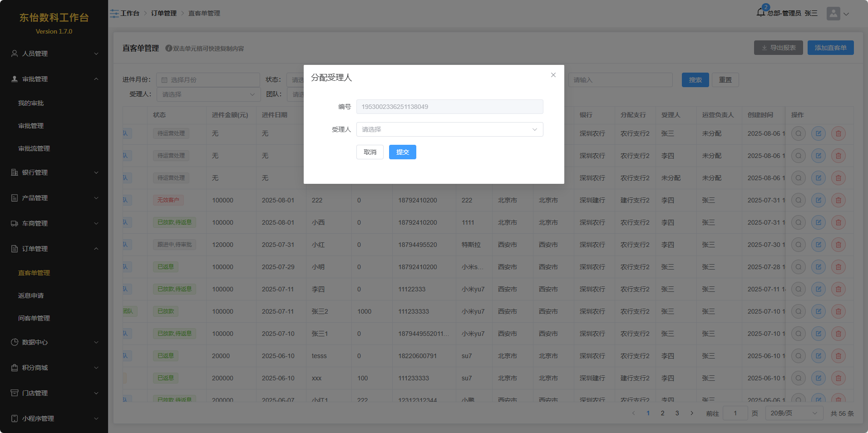Click the user avatar icon
The image size is (868, 433).
coord(833,14)
